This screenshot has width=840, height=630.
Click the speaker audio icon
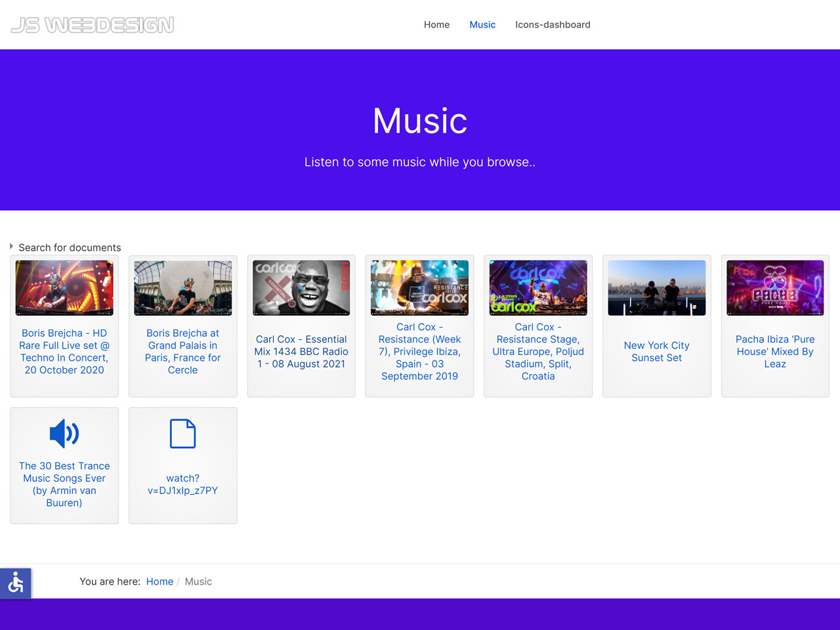click(64, 434)
